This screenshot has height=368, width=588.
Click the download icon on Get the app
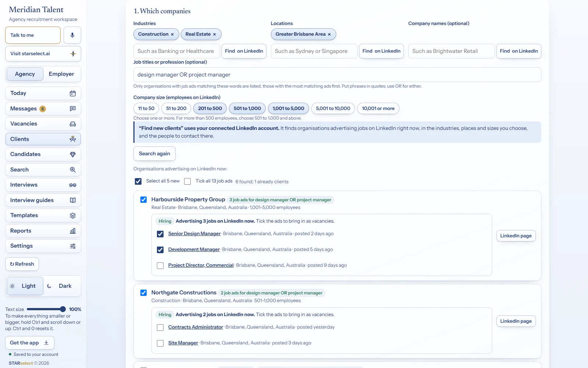46,343
